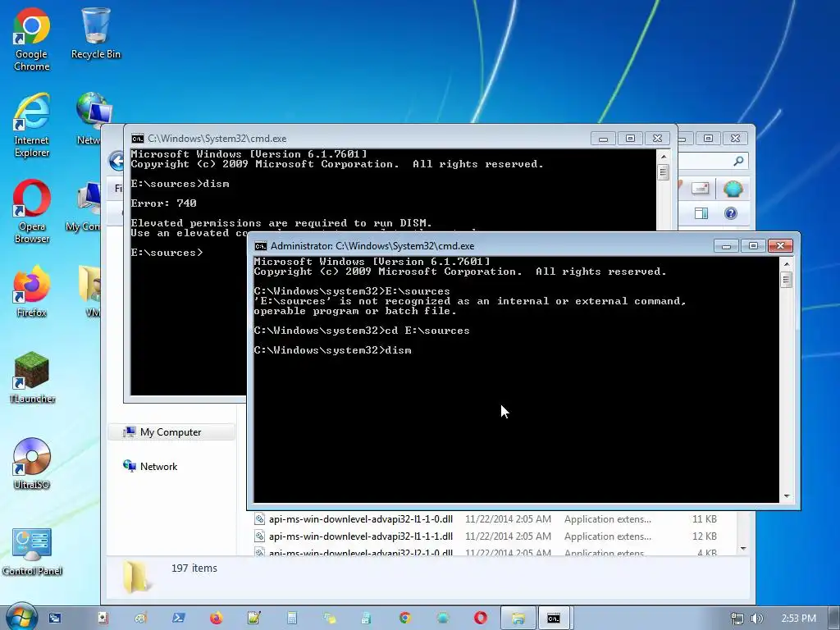Screen dimensions: 840x630
Task: Open the Windows Start menu orb
Action: [x=21, y=618]
